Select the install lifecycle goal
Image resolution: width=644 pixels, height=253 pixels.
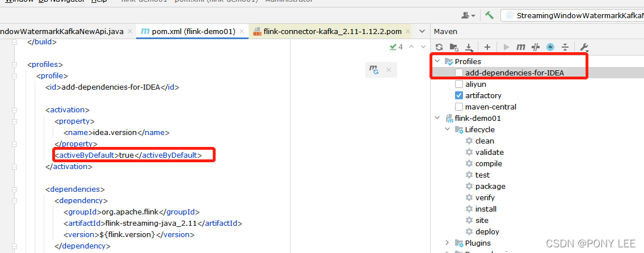coord(486,209)
